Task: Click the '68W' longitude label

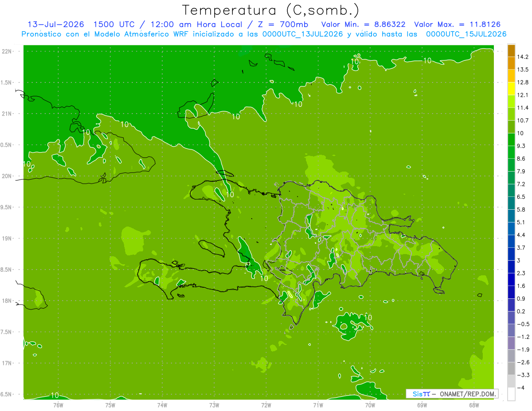Action: [474, 405]
